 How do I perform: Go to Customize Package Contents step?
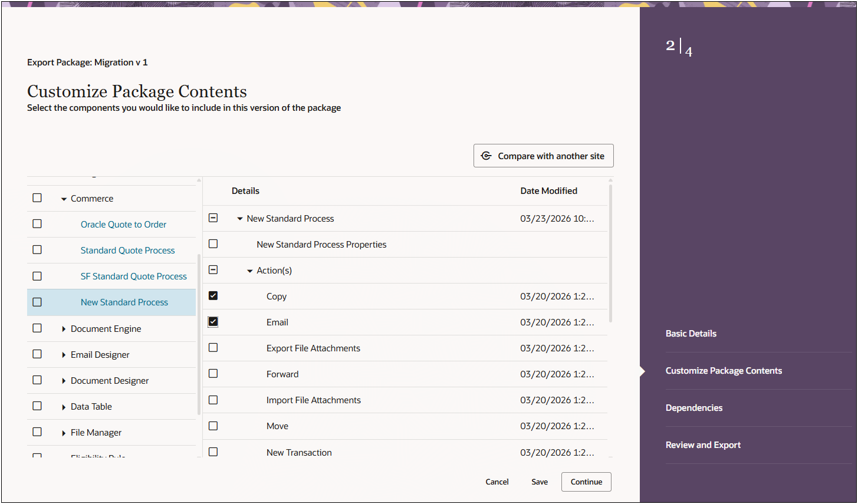click(x=724, y=370)
